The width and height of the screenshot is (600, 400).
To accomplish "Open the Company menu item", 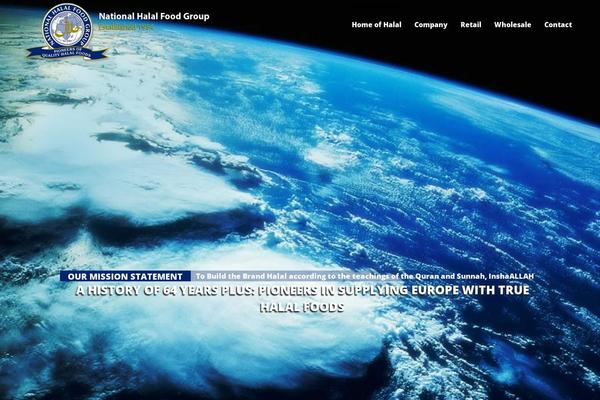I will pyautogui.click(x=430, y=25).
